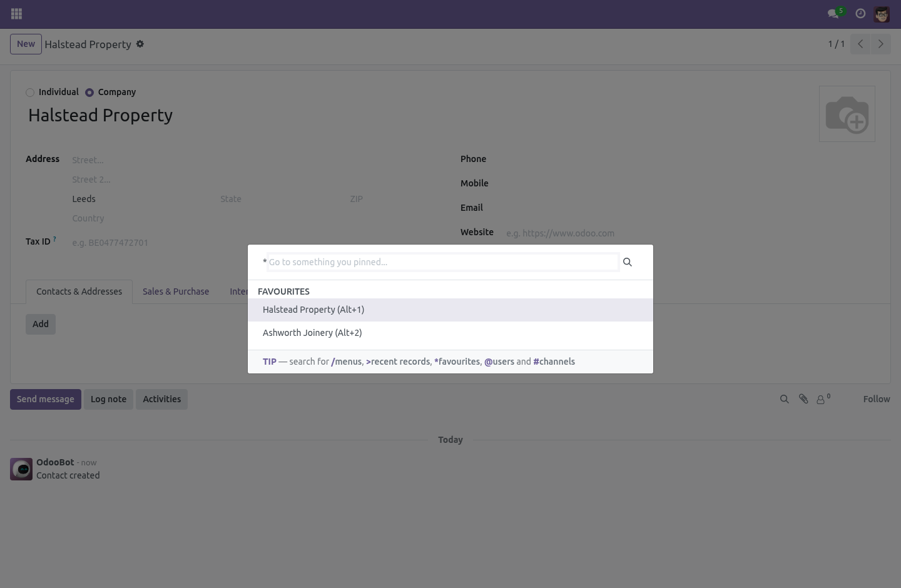Click Log note button

[x=108, y=399]
